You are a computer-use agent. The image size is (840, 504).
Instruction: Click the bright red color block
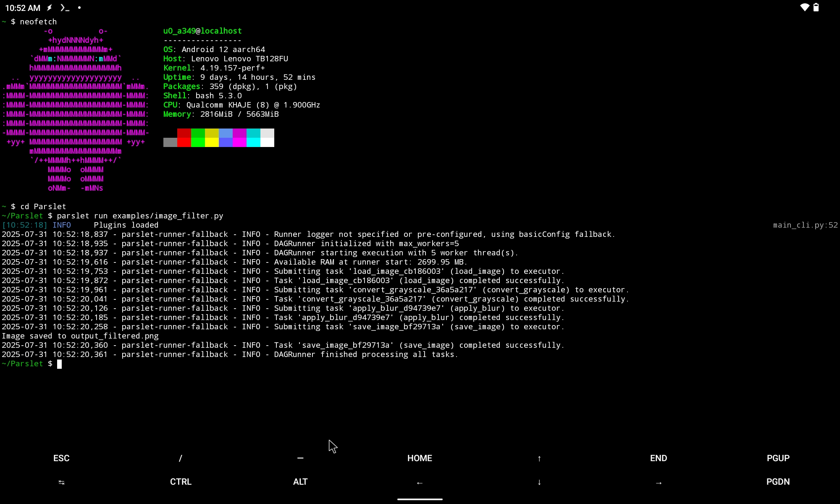click(184, 142)
